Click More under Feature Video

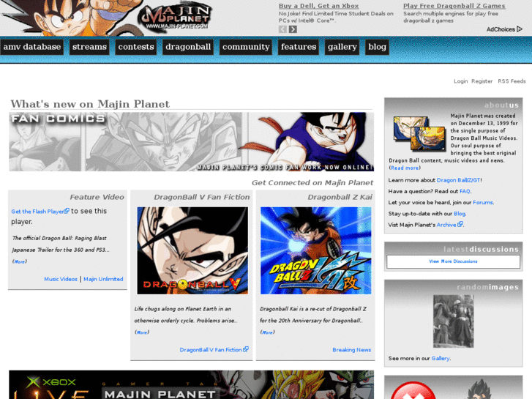coord(20,261)
